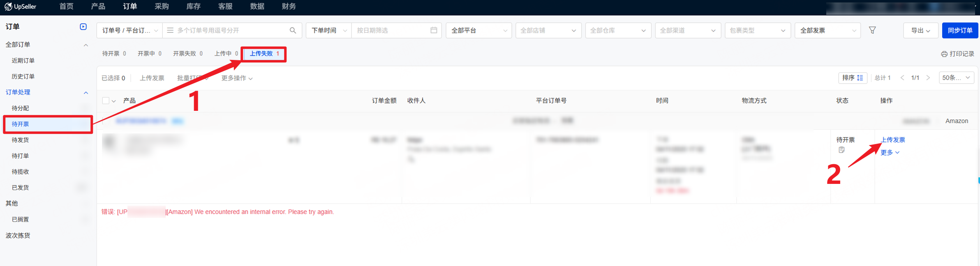
Task: Switch to the 上传失败 tab
Action: (264, 54)
